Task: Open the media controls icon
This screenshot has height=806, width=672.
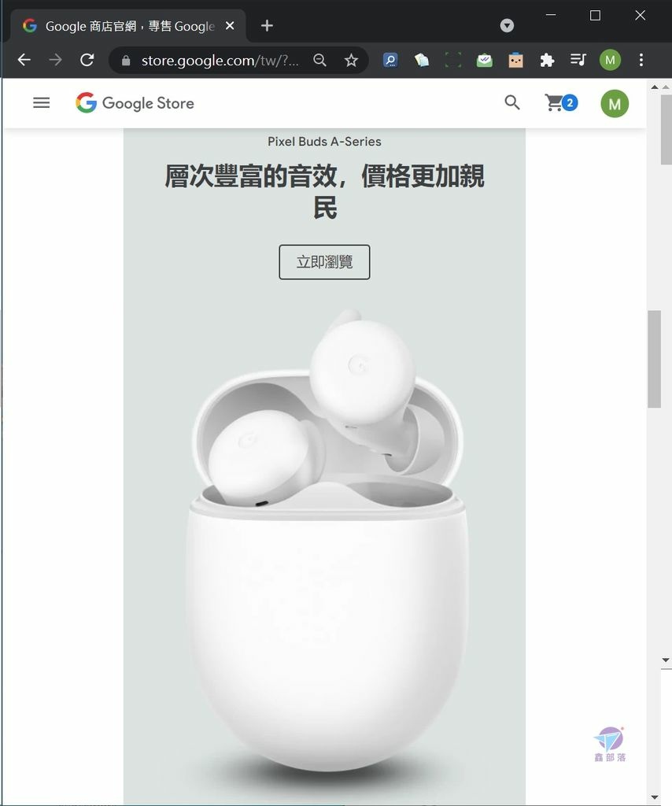Action: [x=578, y=60]
